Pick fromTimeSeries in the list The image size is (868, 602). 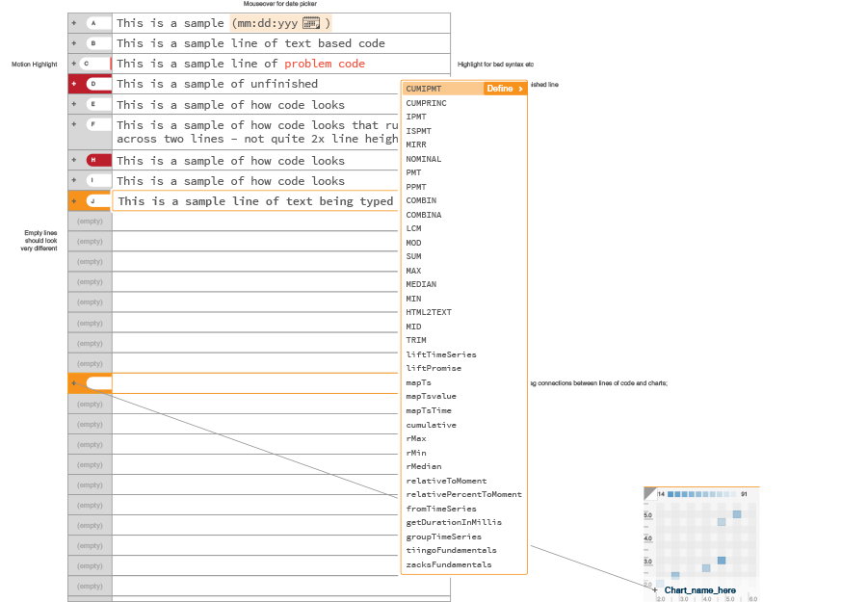tap(441, 509)
